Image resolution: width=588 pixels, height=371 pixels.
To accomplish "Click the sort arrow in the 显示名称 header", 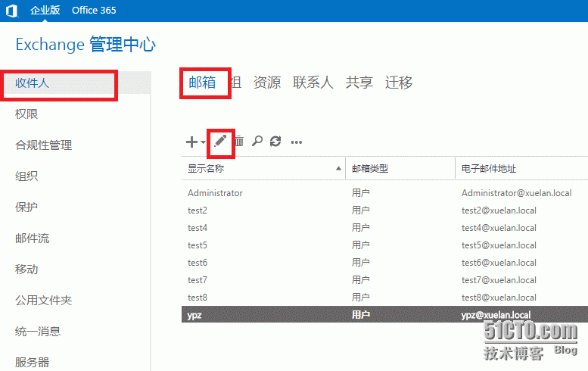I will [338, 168].
